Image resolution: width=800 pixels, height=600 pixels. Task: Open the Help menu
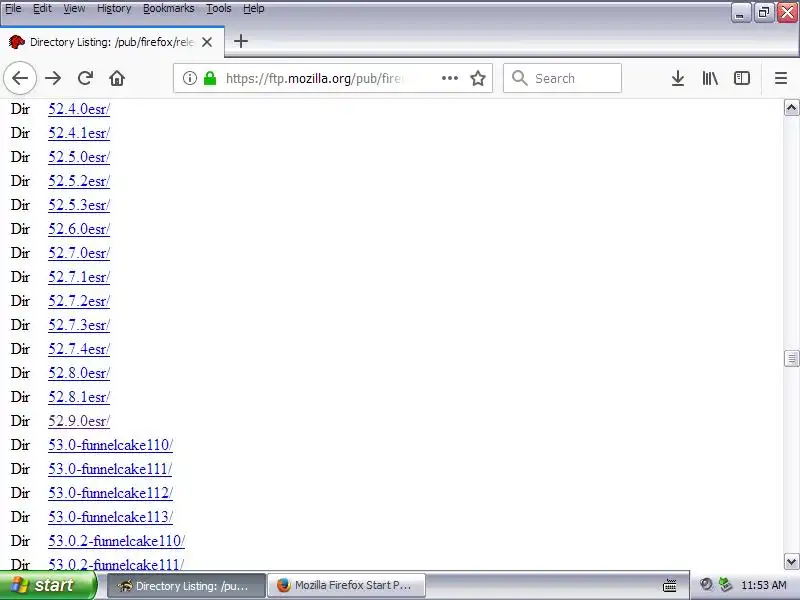[254, 8]
